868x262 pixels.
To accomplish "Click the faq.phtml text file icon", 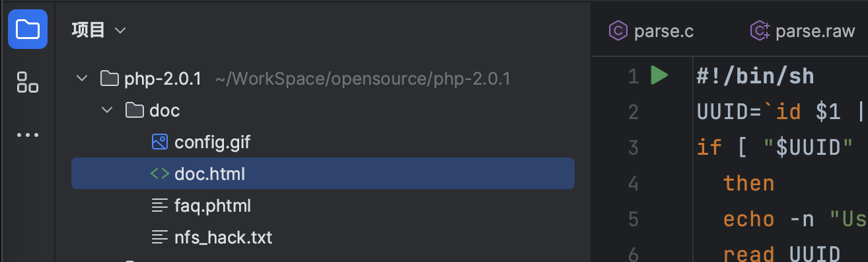I will tap(160, 206).
